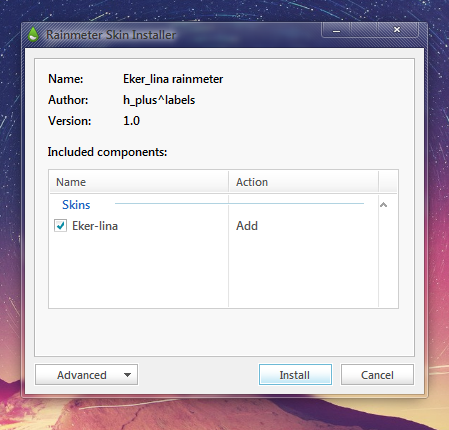Click the Install button
449x430 pixels.
click(x=295, y=375)
